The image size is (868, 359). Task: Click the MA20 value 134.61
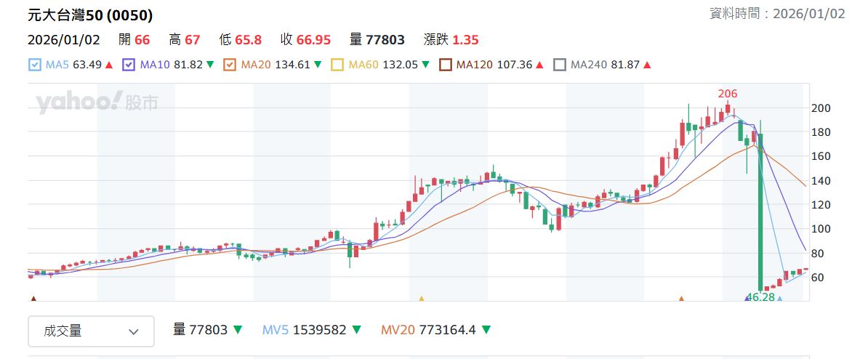click(x=292, y=65)
